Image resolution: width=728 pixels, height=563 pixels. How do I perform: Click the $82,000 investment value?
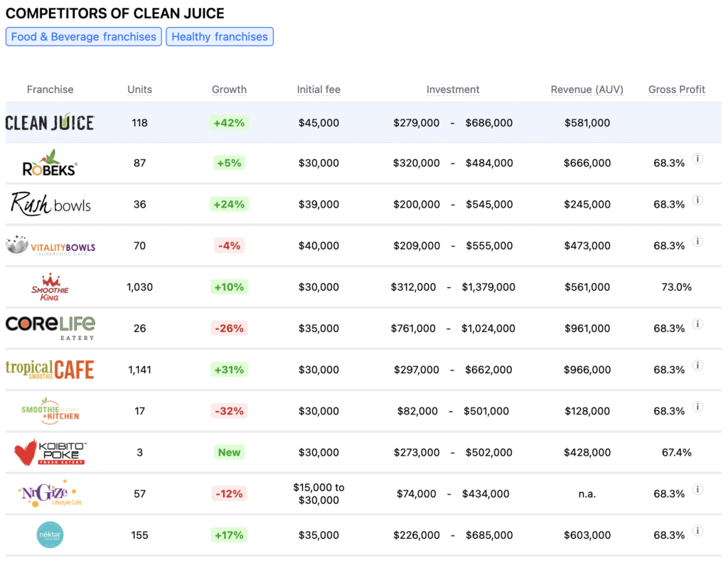pos(417,411)
